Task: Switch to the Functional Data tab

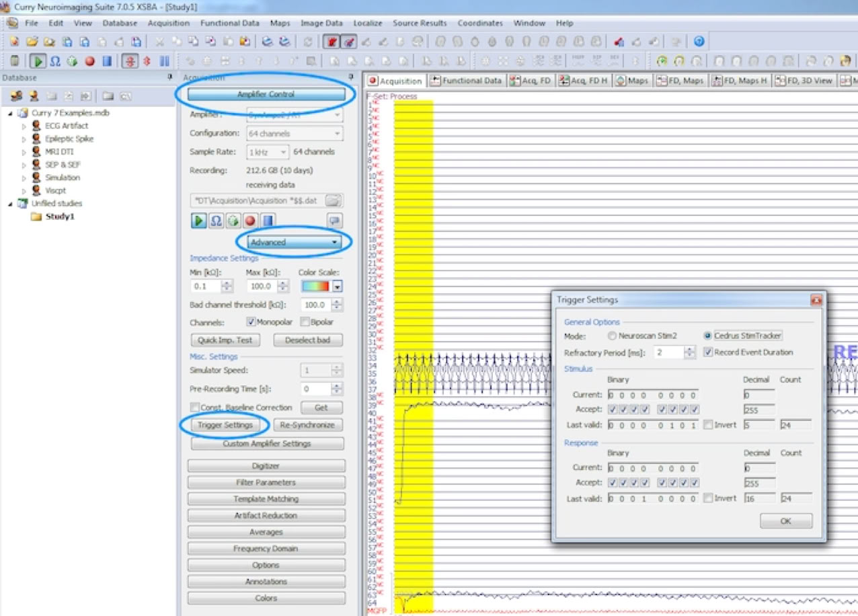Action: (x=466, y=81)
